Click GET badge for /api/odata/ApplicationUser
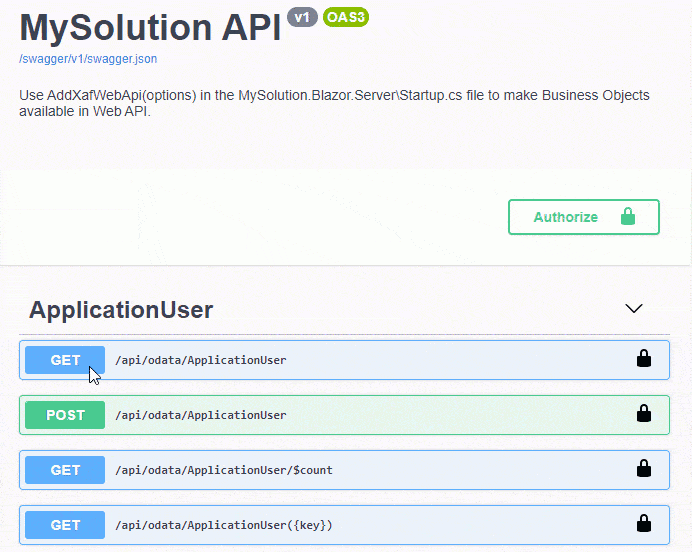This screenshot has height=552, width=692. point(65,360)
